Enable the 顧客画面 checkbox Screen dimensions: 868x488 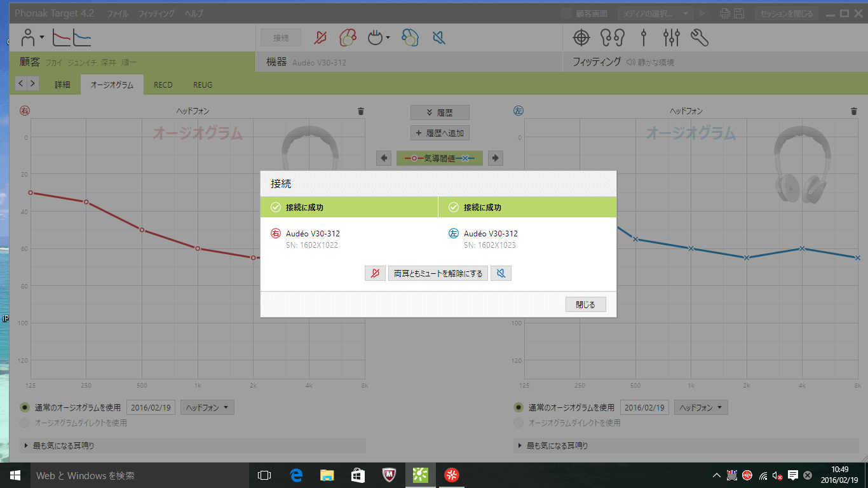(x=566, y=13)
